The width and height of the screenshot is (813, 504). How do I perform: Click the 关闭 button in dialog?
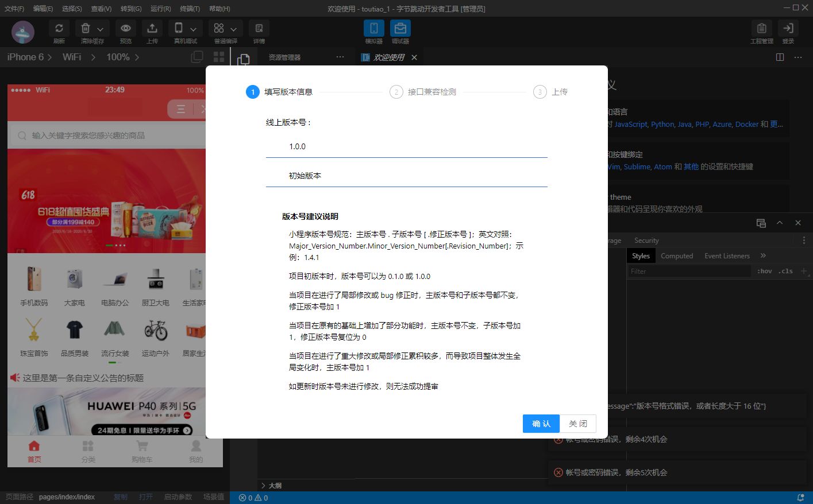577,424
